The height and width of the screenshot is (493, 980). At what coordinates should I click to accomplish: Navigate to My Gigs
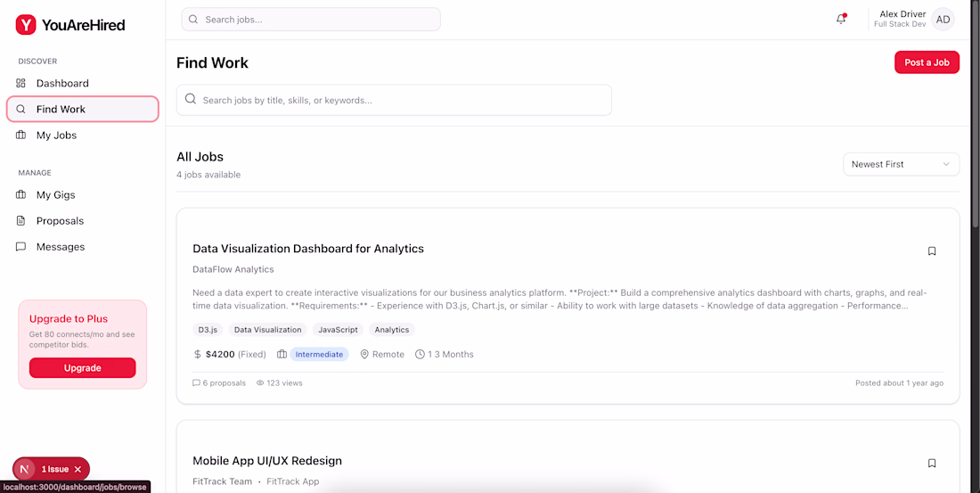click(55, 195)
